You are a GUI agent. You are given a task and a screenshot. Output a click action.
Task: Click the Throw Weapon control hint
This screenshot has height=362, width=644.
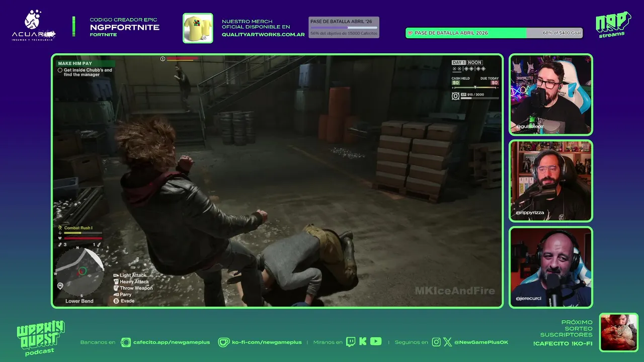point(133,288)
